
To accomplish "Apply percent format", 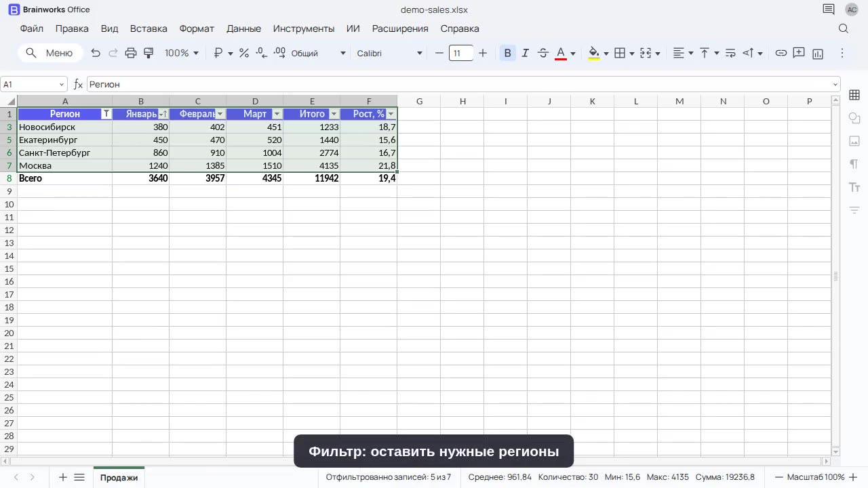I will [x=244, y=53].
